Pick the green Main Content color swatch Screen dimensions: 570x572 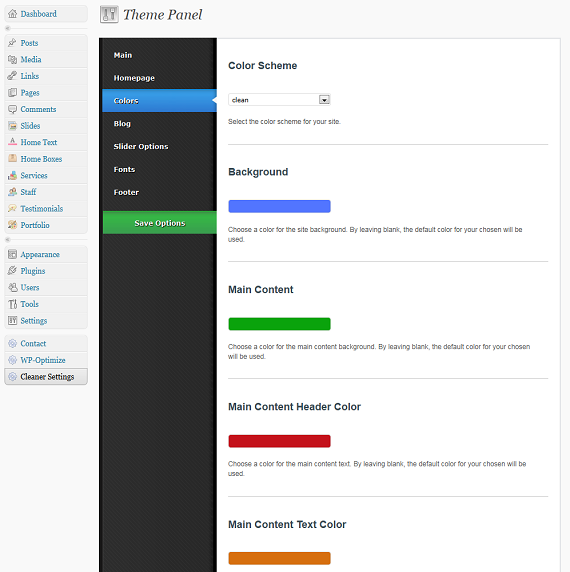(x=279, y=324)
